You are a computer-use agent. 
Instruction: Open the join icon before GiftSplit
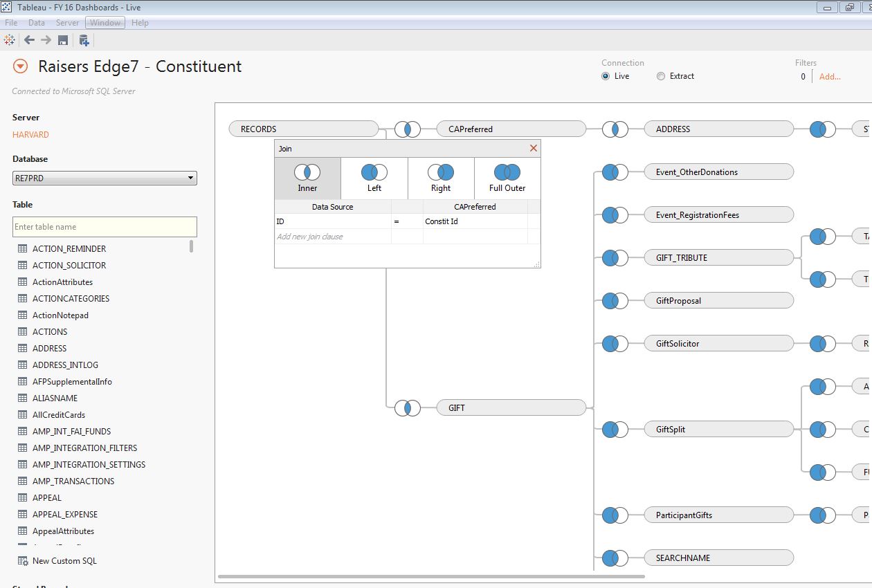click(615, 430)
